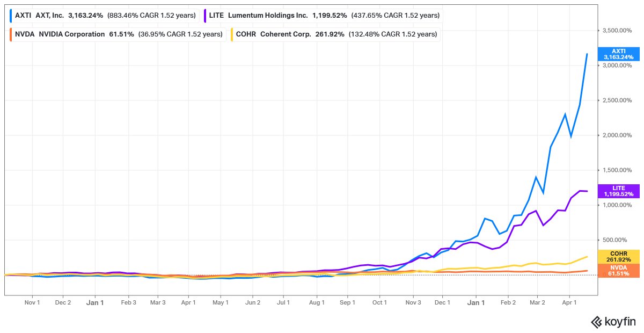Click the 1,500.00% y-axis label
The width and height of the screenshot is (644, 333).
point(618,170)
